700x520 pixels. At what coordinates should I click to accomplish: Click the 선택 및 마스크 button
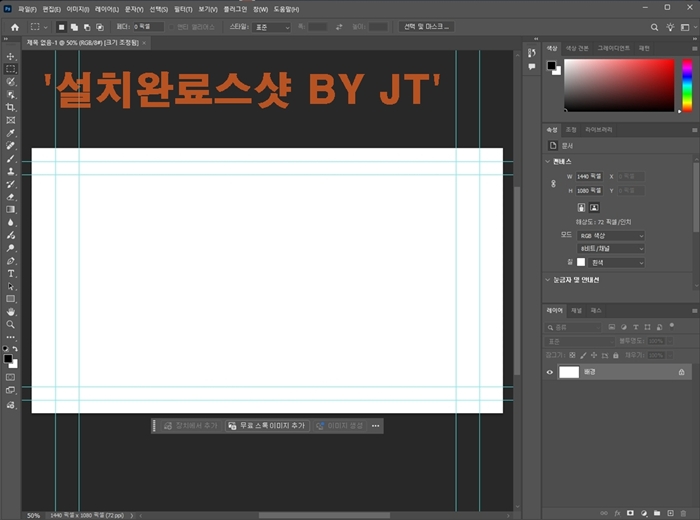(x=426, y=27)
